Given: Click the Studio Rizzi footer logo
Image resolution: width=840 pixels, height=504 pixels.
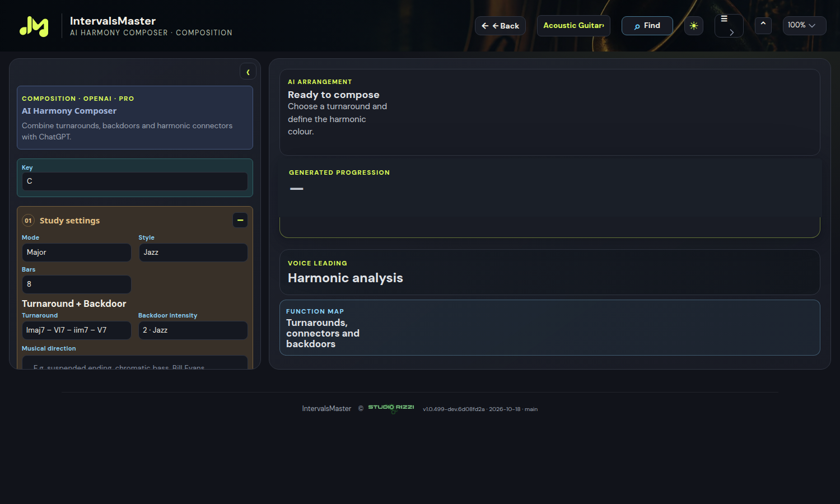Looking at the screenshot, I should (391, 408).
